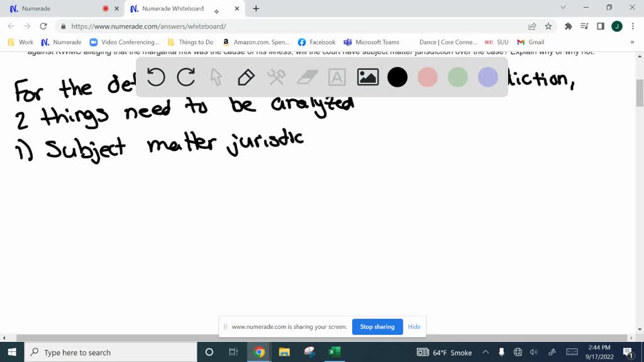Click the undo arrow on whiteboard toolbar

pos(156,77)
